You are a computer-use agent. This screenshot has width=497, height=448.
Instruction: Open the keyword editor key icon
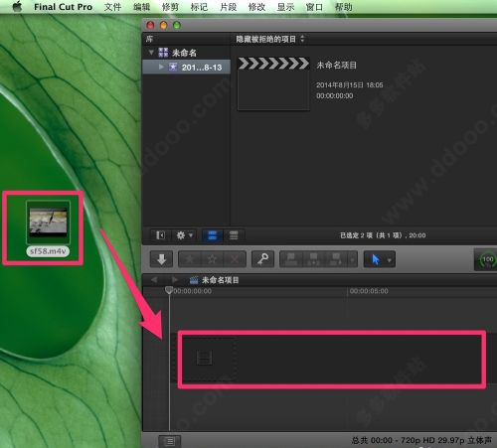262,259
